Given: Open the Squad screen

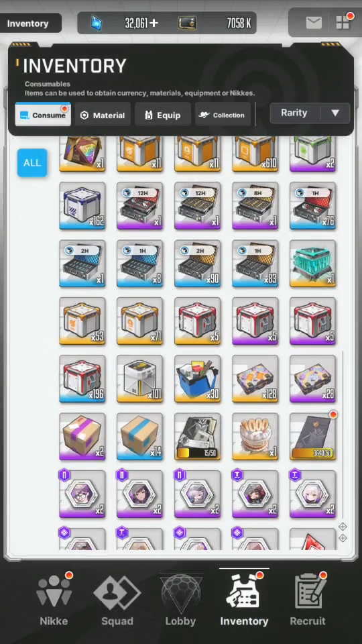Looking at the screenshot, I should pyautogui.click(x=117, y=600).
